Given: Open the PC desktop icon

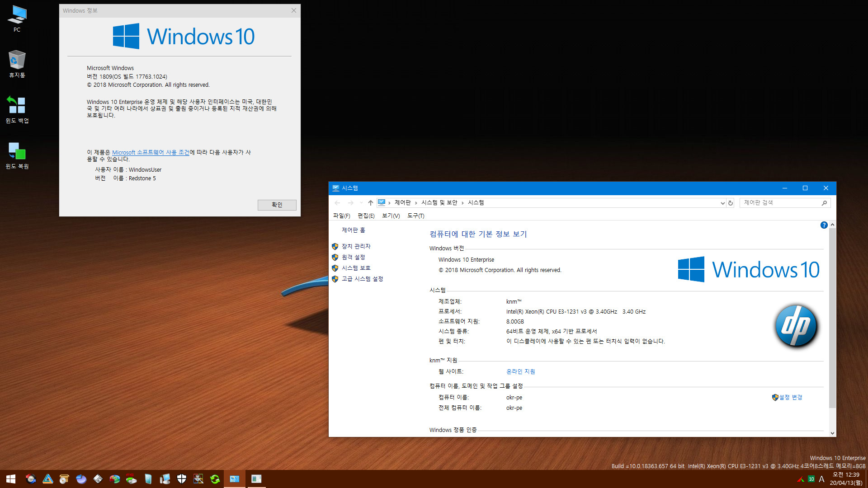Looking at the screenshot, I should click(17, 18).
